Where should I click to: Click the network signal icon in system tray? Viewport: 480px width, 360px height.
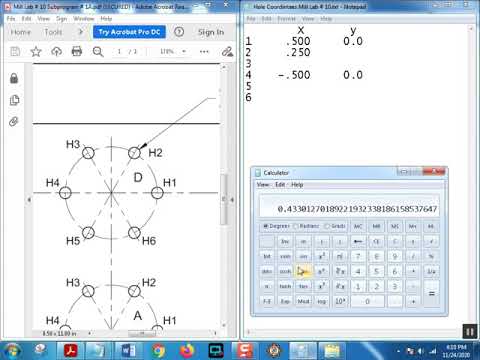[433, 351]
